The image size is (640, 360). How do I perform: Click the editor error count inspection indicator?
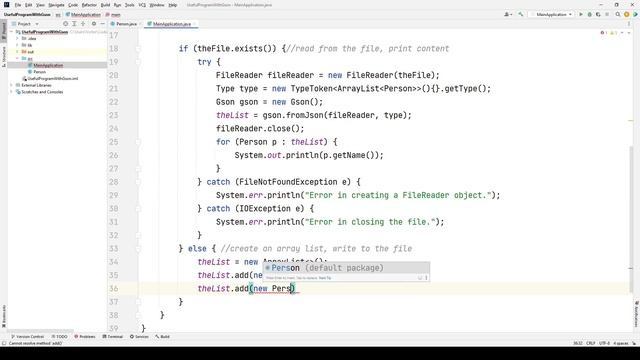[604, 33]
